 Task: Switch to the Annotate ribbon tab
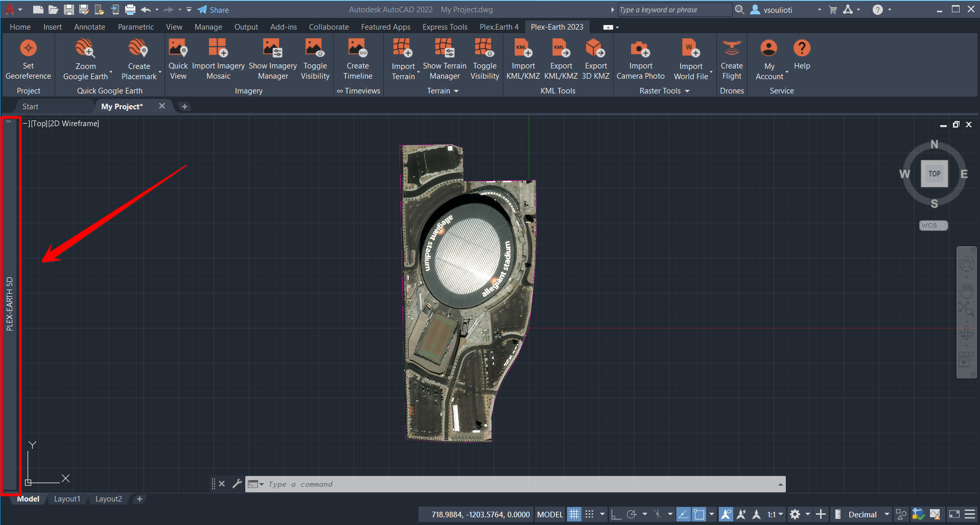click(89, 27)
